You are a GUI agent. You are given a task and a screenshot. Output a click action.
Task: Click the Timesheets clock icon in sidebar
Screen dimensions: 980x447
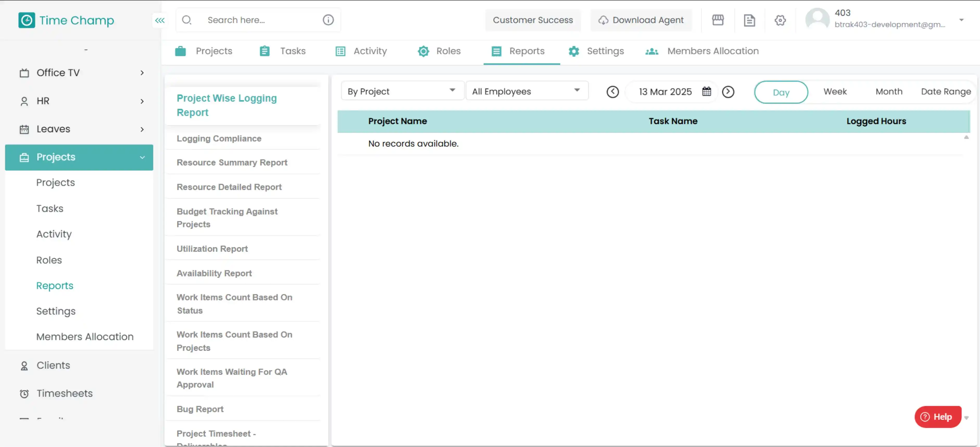click(24, 393)
